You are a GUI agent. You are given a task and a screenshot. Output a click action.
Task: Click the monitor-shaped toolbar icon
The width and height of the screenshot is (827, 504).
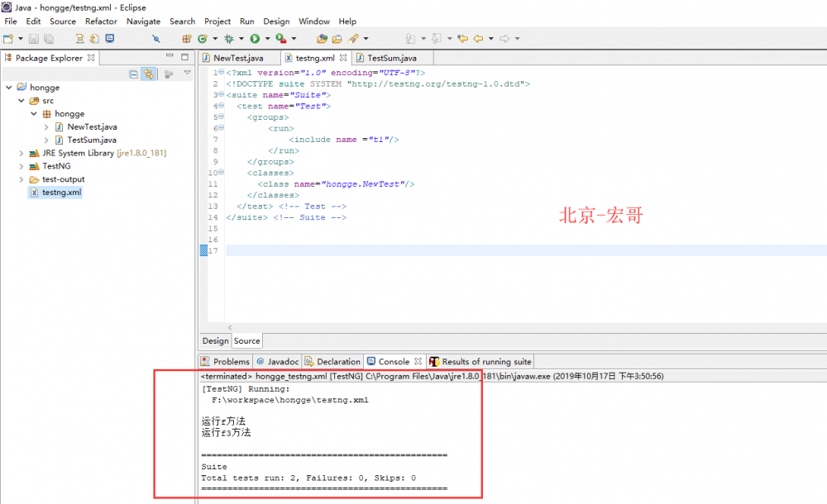point(110,39)
